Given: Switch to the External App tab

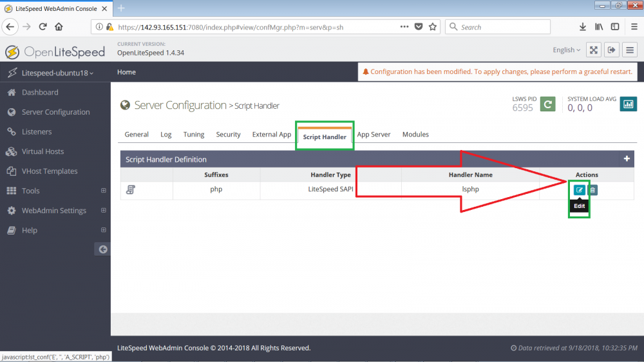Looking at the screenshot, I should pos(272,135).
